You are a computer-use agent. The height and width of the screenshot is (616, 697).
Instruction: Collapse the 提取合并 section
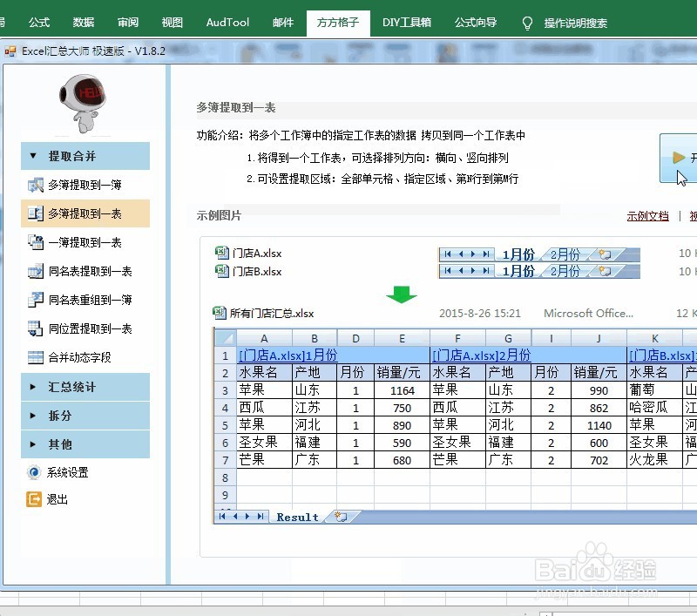[x=85, y=156]
